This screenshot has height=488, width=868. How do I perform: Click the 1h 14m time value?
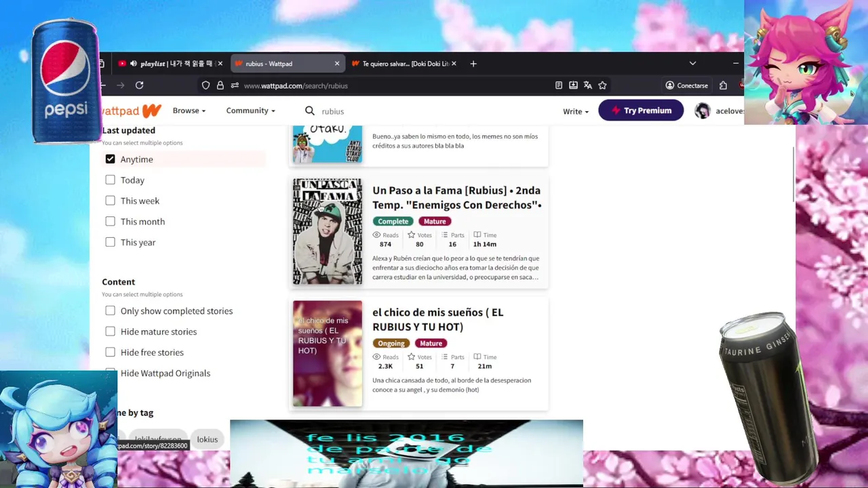484,244
